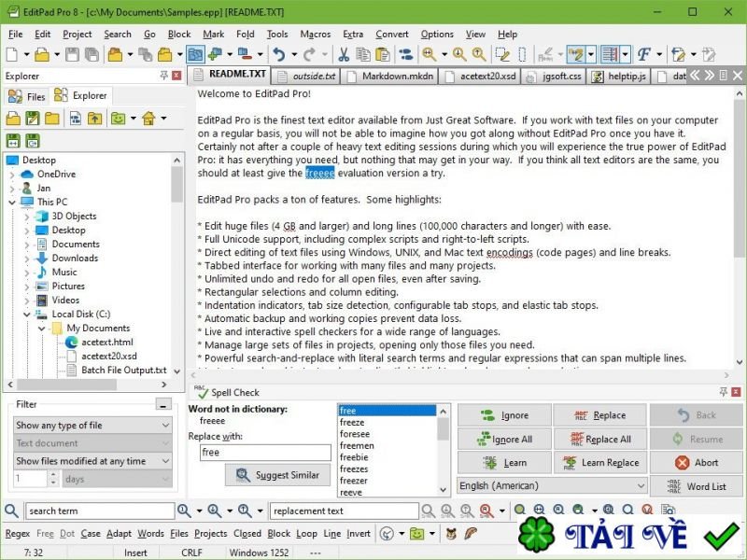Toggle the Adapt search option

point(120,534)
